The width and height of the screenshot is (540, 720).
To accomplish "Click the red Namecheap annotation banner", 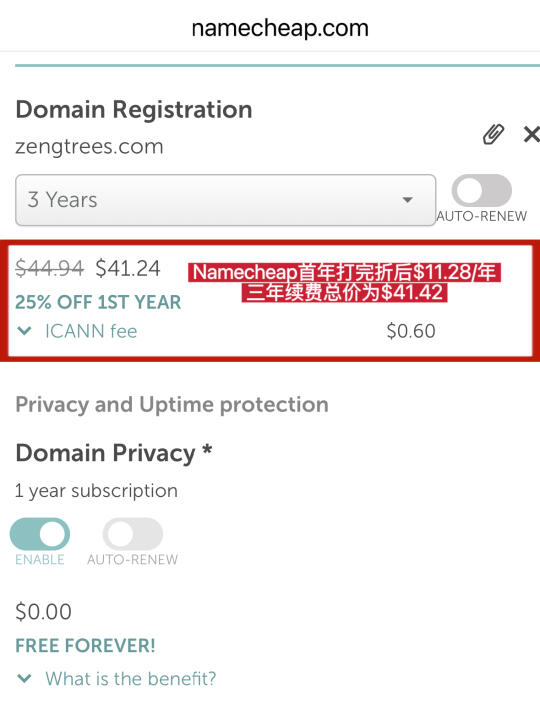I will [x=344, y=282].
